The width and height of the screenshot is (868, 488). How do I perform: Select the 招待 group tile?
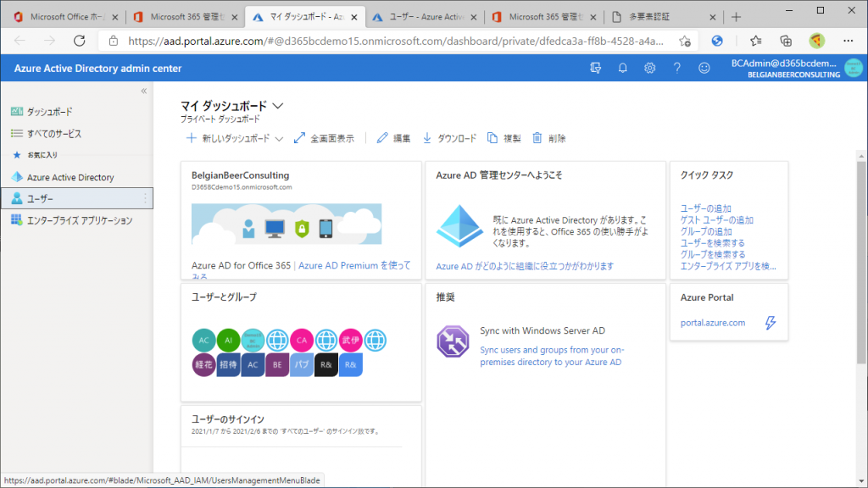[228, 364]
